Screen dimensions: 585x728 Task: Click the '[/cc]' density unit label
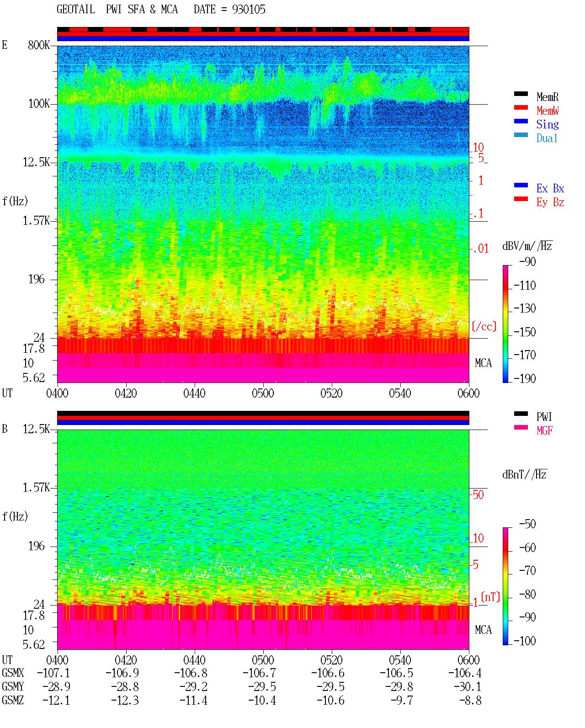coord(484,326)
